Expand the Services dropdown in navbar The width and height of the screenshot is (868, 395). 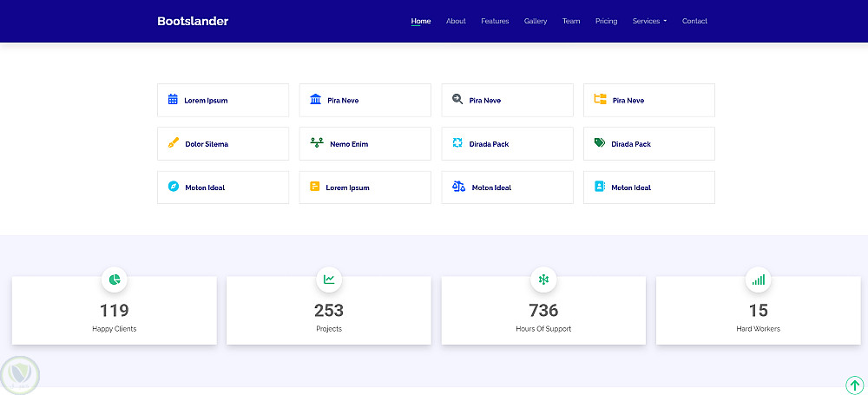(x=649, y=21)
